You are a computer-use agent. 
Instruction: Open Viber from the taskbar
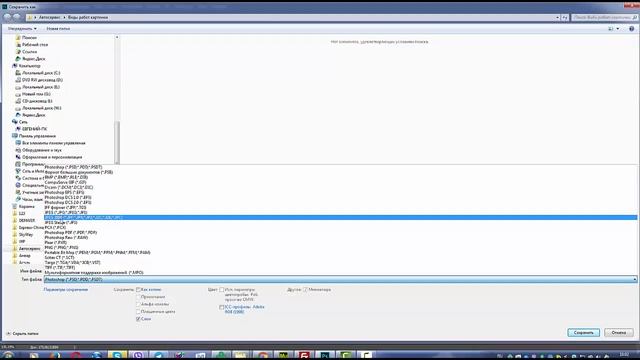138,356
